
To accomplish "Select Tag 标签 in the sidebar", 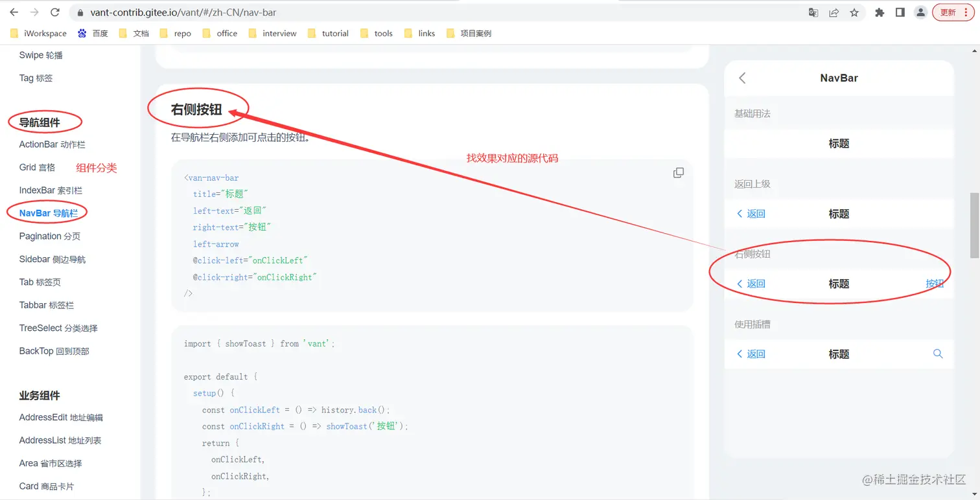I will (x=36, y=78).
